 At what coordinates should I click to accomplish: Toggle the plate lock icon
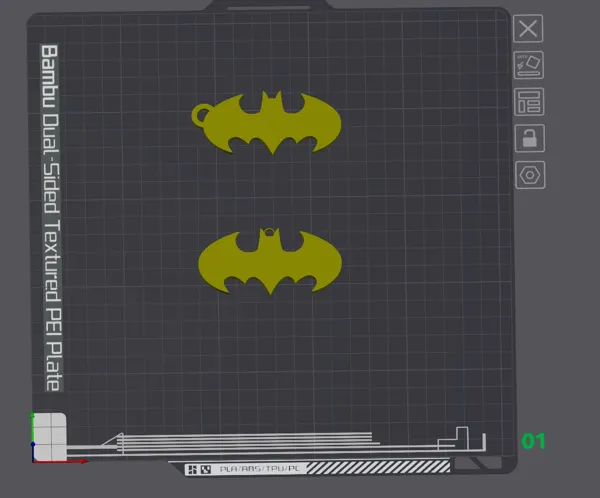[530, 138]
